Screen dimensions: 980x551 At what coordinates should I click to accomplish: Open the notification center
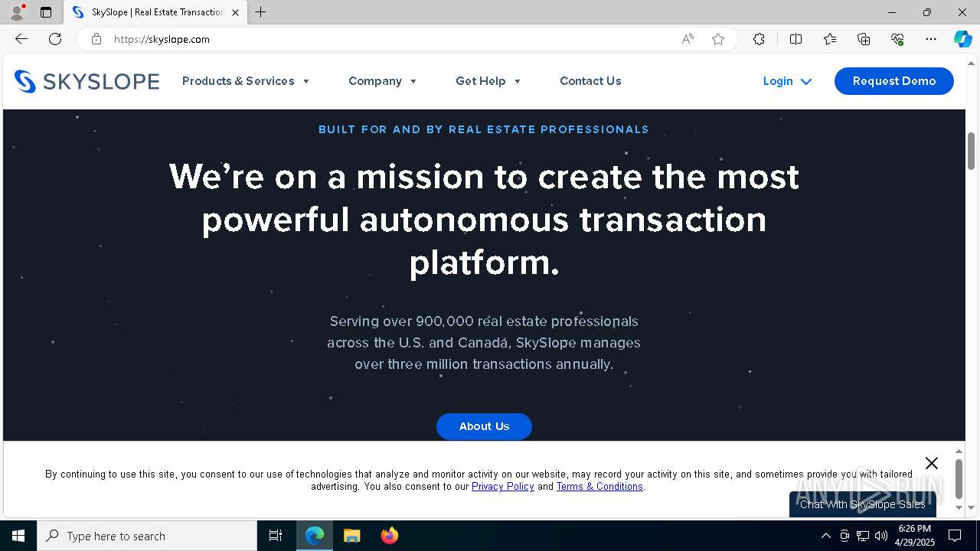coord(955,536)
